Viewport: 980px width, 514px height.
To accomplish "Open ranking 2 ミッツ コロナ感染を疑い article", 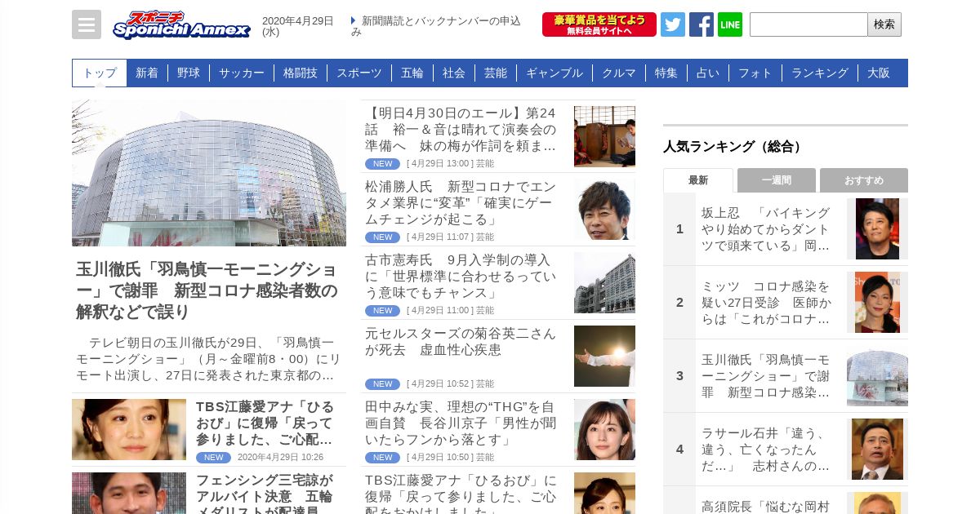I will pos(766,302).
